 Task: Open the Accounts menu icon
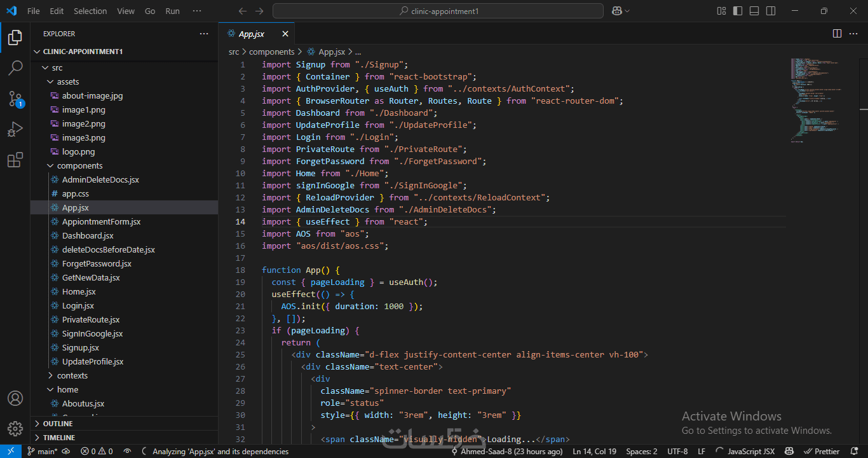point(15,398)
